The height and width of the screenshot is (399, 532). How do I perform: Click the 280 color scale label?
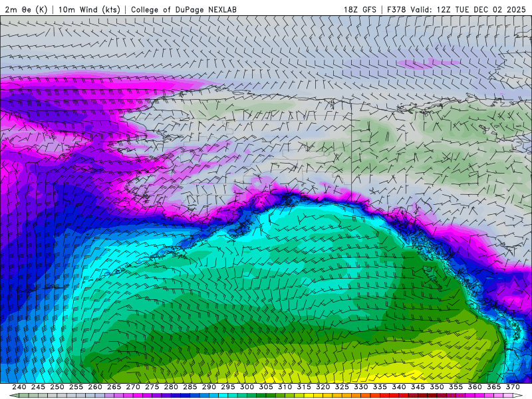[171, 387]
